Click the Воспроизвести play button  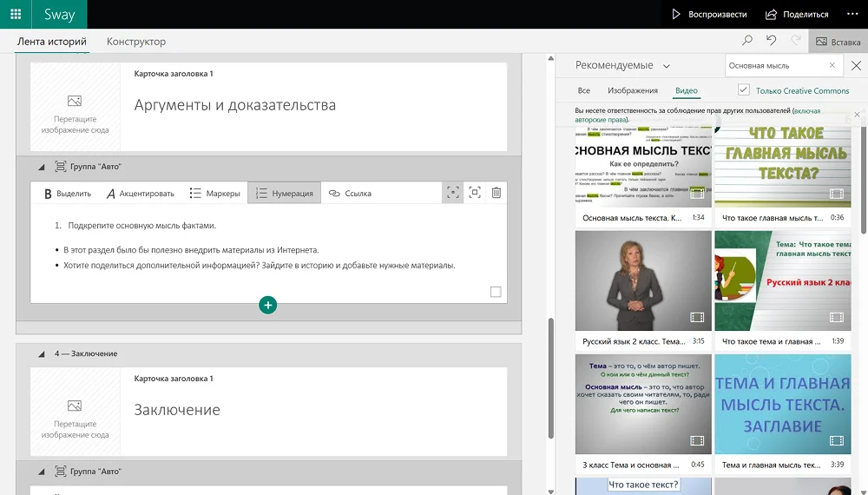click(x=708, y=15)
